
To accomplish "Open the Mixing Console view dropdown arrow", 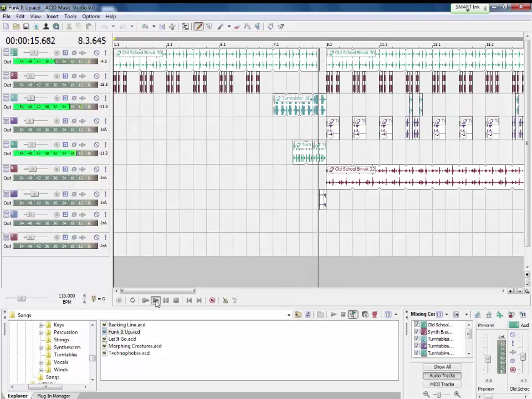I will [447, 314].
